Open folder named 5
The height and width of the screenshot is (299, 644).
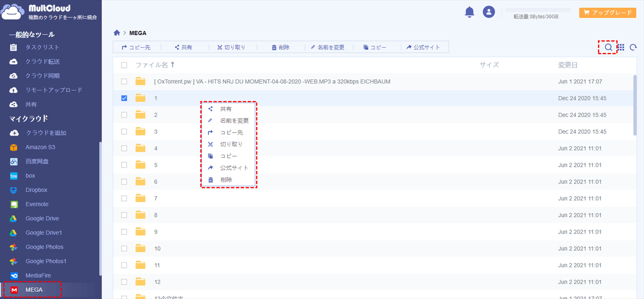click(x=156, y=165)
